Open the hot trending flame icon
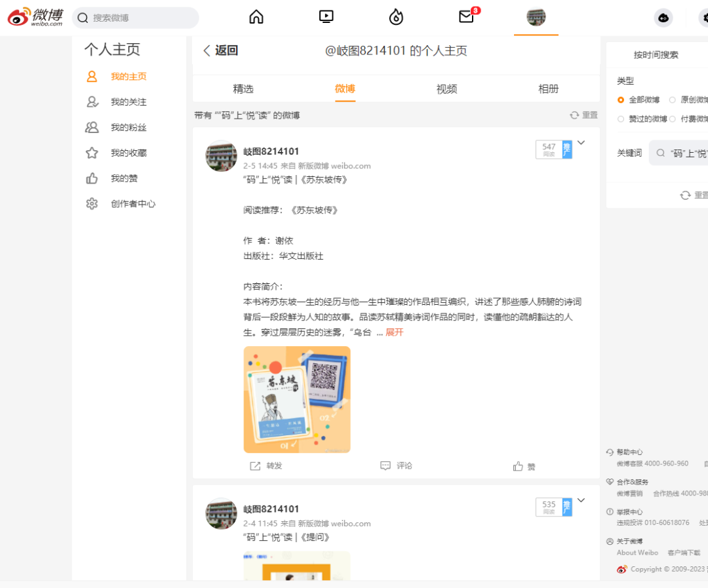Viewport: 708px width, 588px height. coord(396,17)
